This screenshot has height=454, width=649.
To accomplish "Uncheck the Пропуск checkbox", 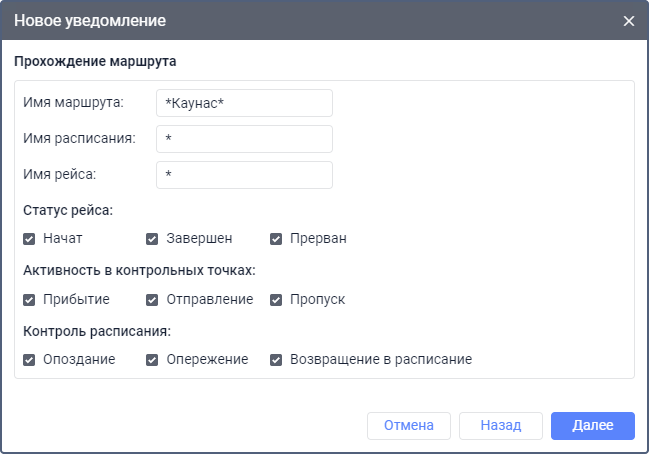I will [x=276, y=299].
